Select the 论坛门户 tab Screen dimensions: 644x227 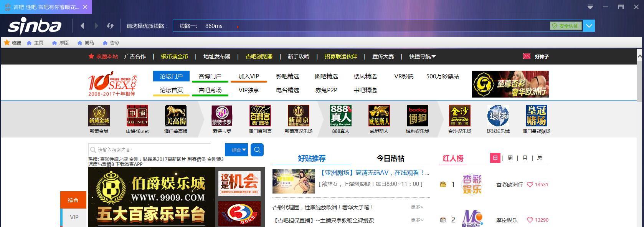[x=171, y=76]
